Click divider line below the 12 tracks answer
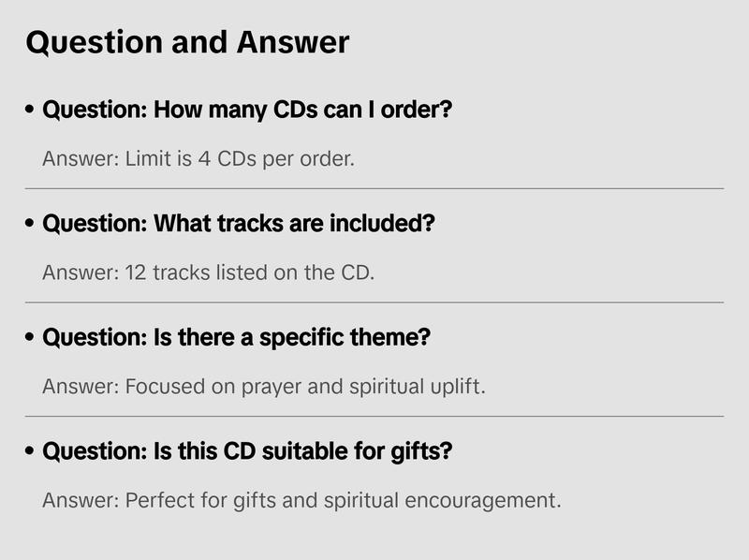This screenshot has height=560, width=749. point(374,302)
